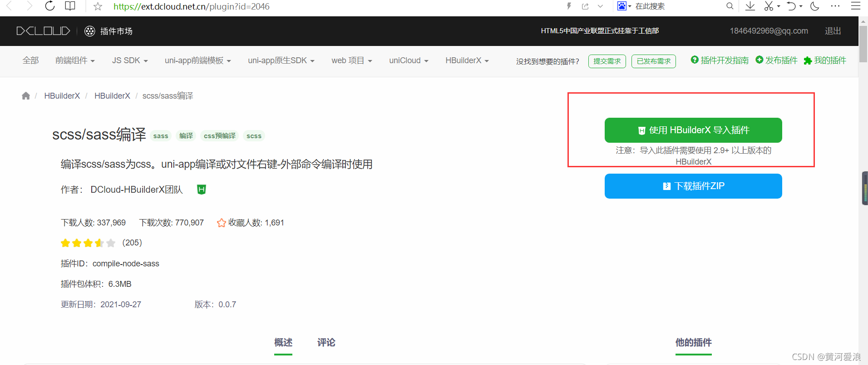The height and width of the screenshot is (365, 868).
Task: Open the three-dot more menu
Action: (835, 6)
